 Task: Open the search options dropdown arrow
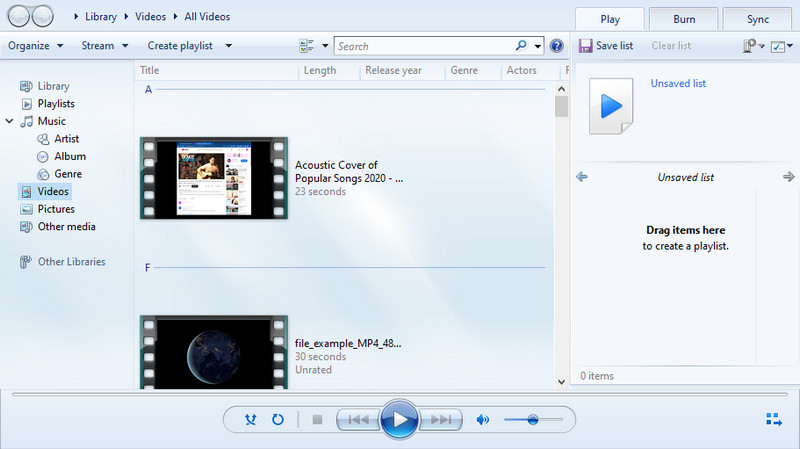click(x=538, y=46)
